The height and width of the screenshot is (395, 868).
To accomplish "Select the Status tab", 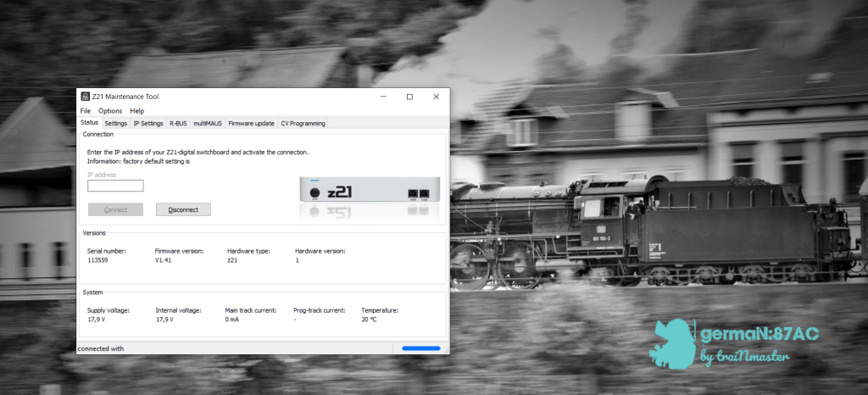I will point(89,123).
